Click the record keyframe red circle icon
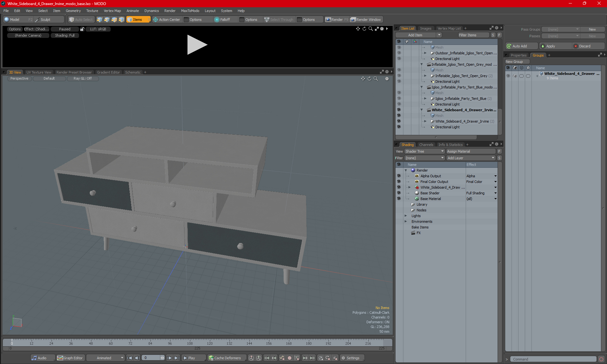The image size is (607, 364). [x=289, y=358]
